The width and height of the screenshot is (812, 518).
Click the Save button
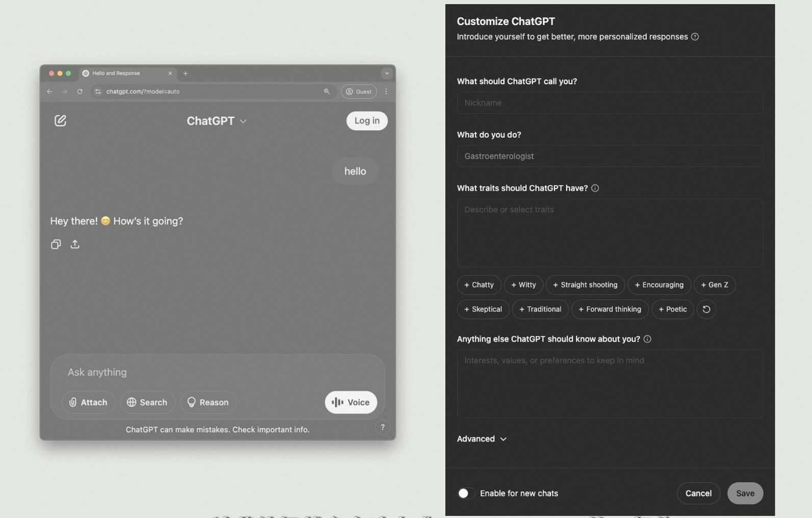(745, 494)
